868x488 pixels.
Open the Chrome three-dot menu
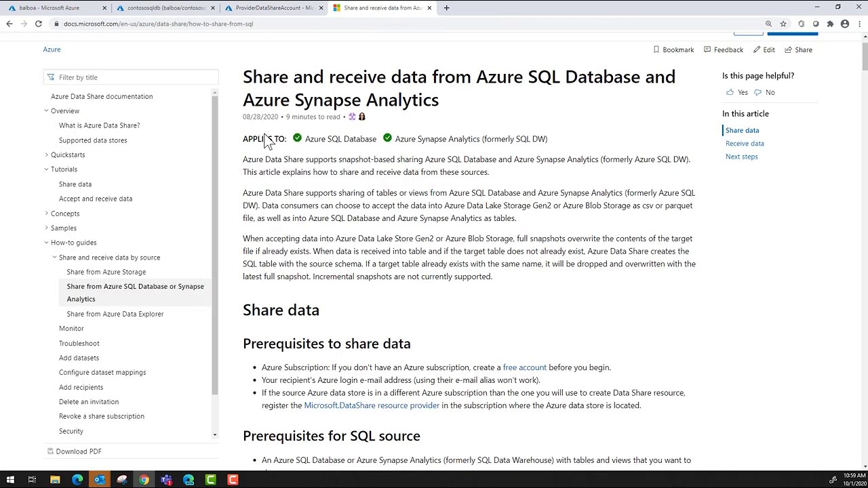(x=859, y=24)
